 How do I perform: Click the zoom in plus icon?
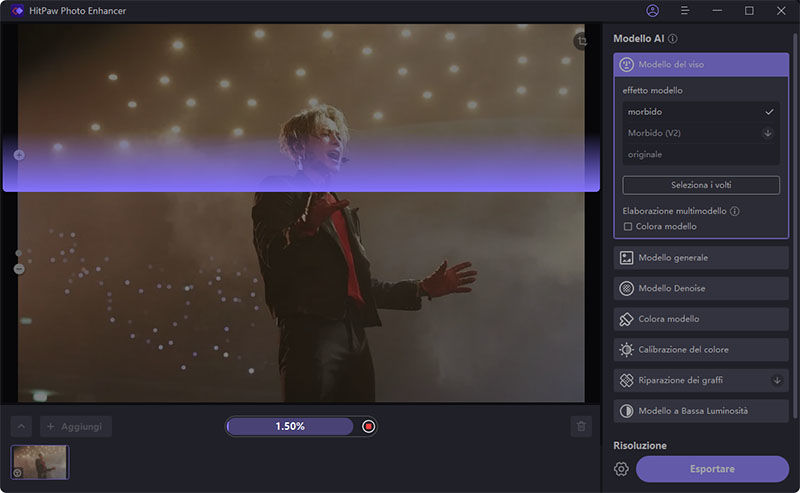[19, 155]
